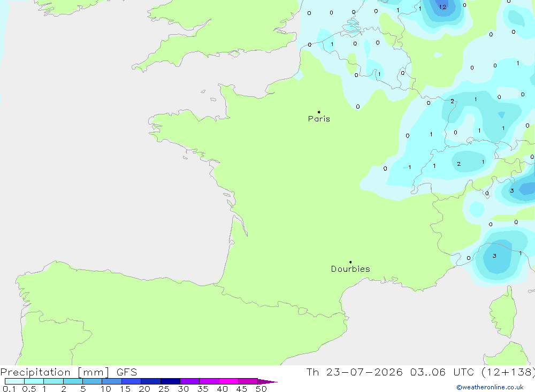Click the '0.5' legend scale label

[x=29, y=389]
